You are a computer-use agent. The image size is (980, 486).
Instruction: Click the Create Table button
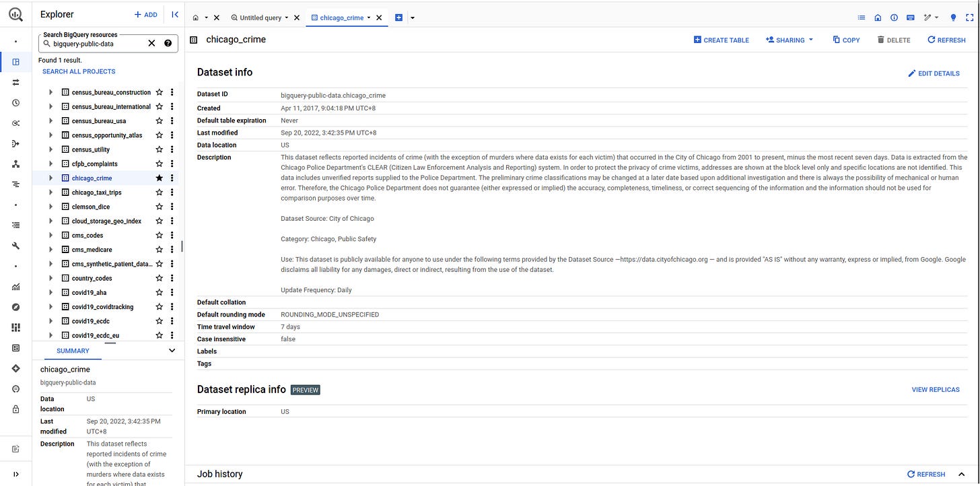coord(721,40)
